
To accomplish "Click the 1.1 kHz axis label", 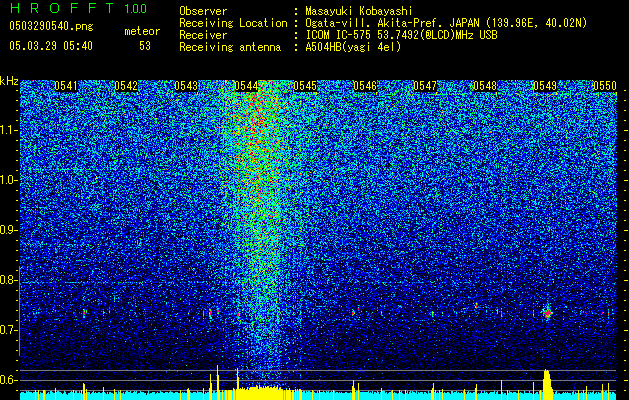I will [x=9, y=130].
